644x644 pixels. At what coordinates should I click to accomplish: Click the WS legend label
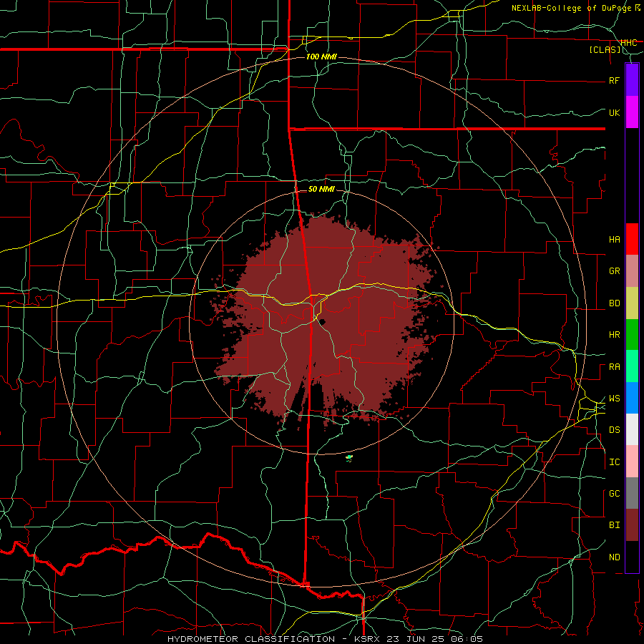pyautogui.click(x=615, y=399)
